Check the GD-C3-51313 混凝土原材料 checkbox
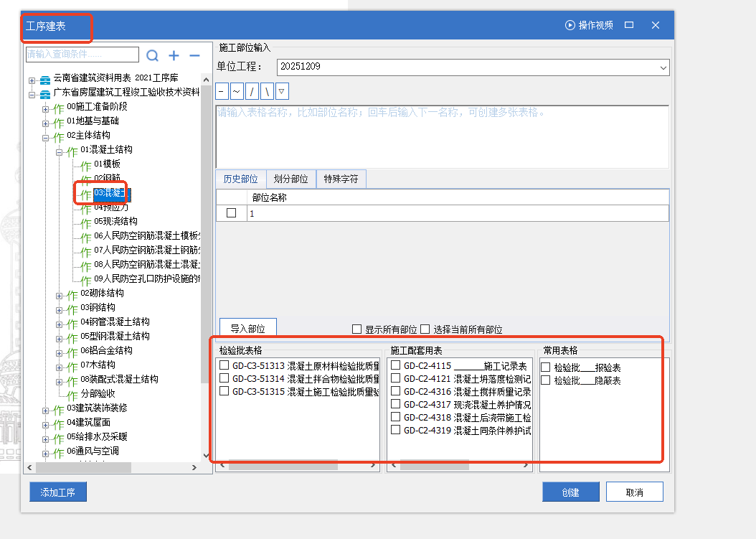This screenshot has width=756, height=539. tap(225, 365)
